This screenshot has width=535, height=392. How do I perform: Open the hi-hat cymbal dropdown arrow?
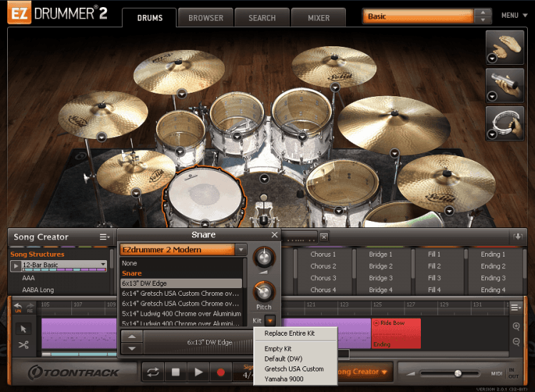[x=136, y=193]
